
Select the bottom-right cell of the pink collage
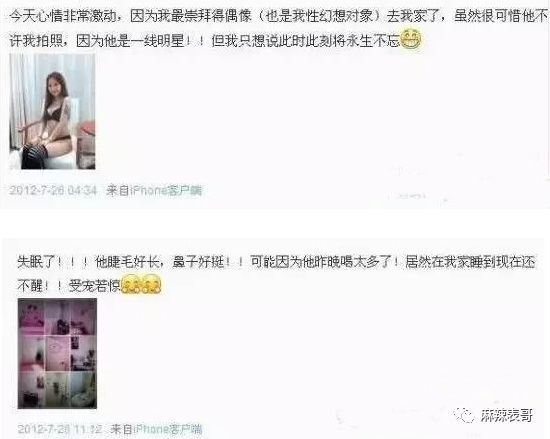(83, 390)
